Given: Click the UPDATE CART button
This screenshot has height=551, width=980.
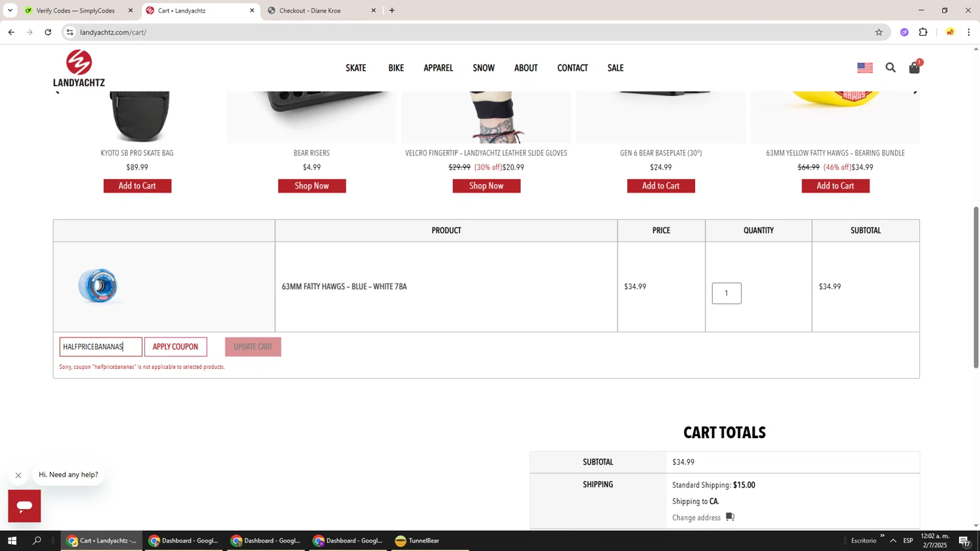Looking at the screenshot, I should point(253,347).
